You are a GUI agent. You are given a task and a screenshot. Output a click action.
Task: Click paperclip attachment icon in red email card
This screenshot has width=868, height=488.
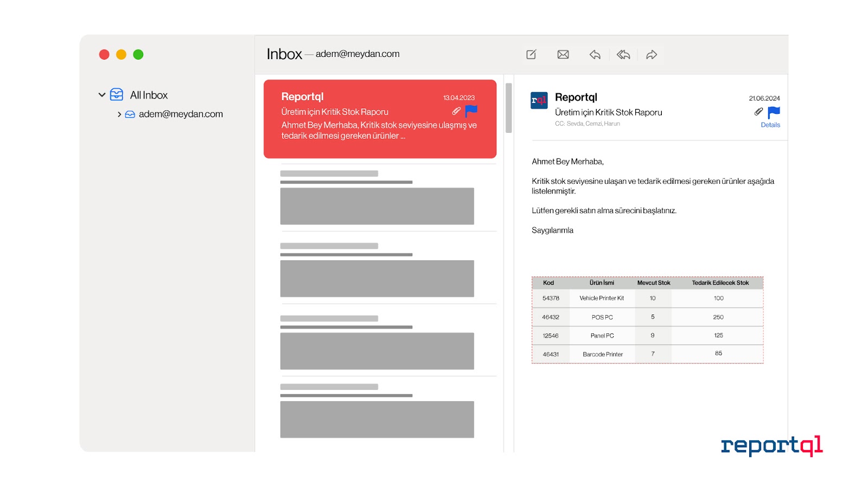click(456, 111)
